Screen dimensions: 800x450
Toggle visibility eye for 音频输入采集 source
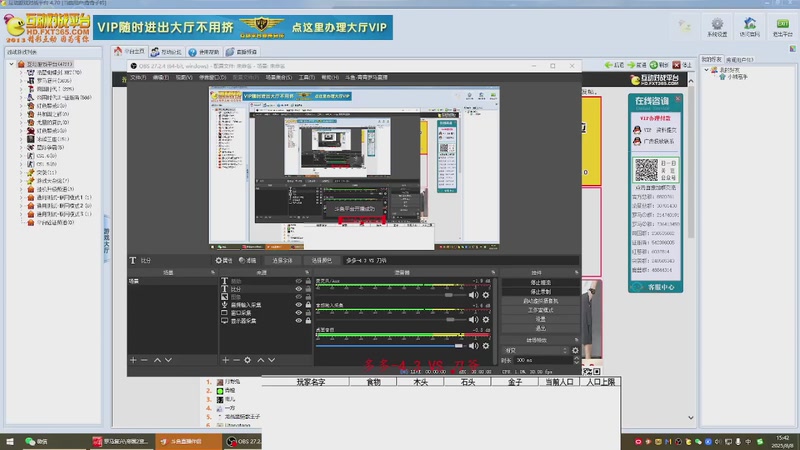click(298, 305)
